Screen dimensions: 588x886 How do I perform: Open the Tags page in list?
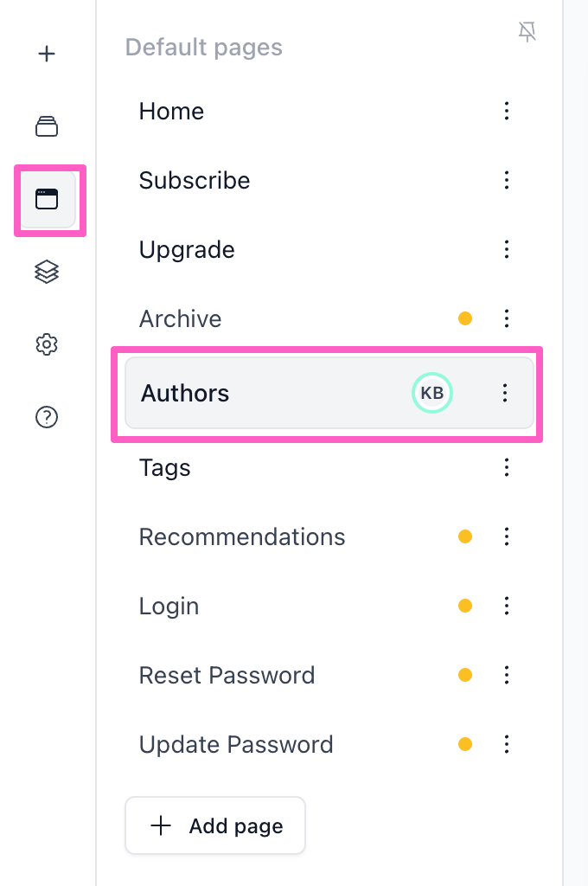point(165,468)
